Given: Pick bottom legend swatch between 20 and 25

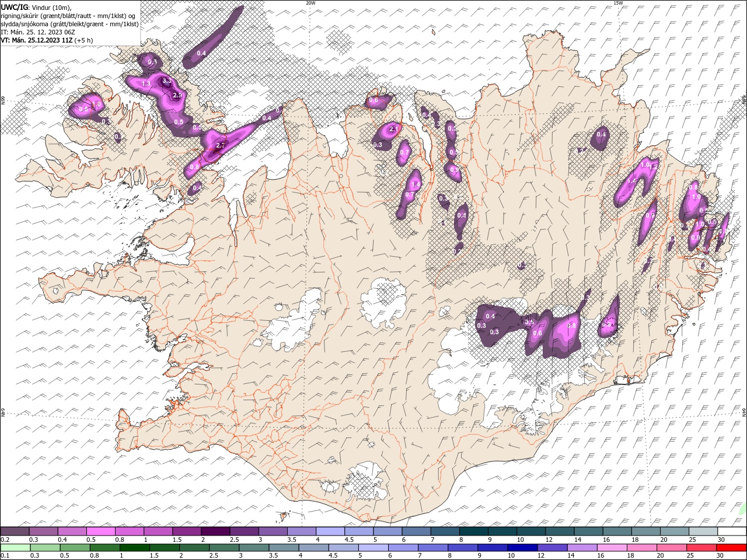Looking at the screenshot, I should tap(672, 548).
